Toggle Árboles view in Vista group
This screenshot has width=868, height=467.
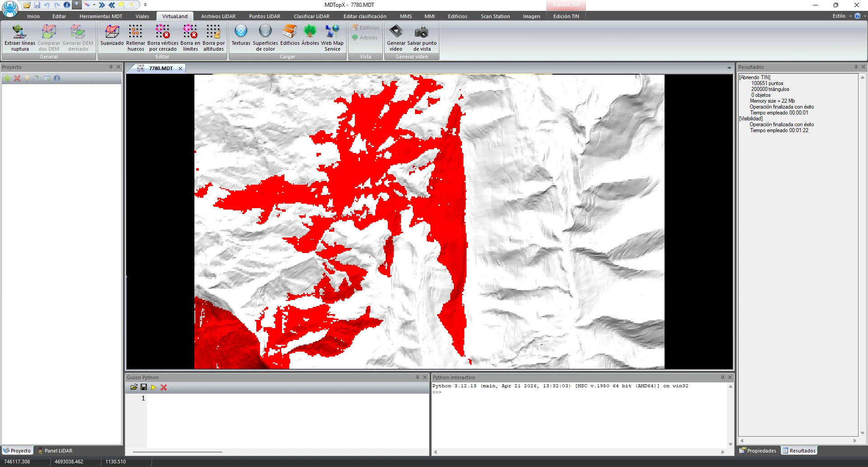[x=364, y=38]
